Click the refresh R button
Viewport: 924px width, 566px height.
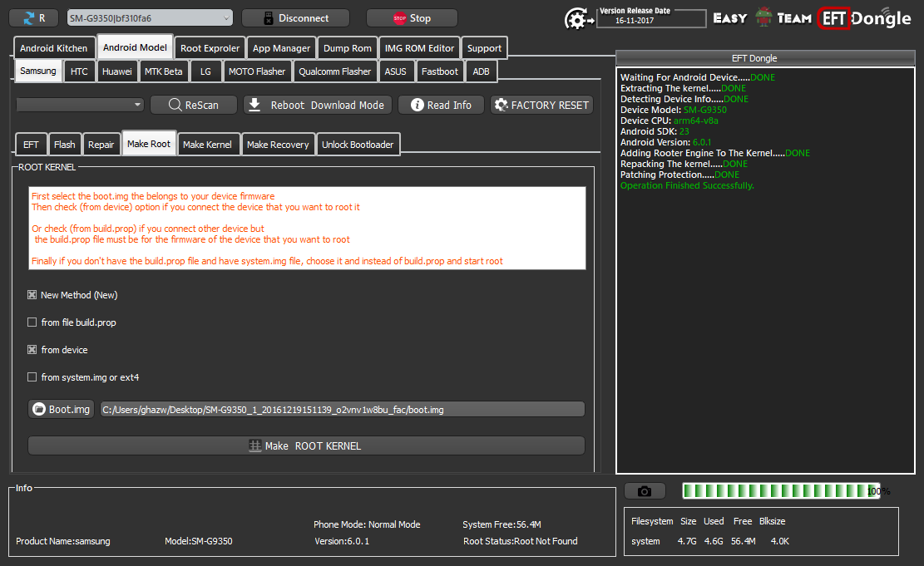[33, 18]
